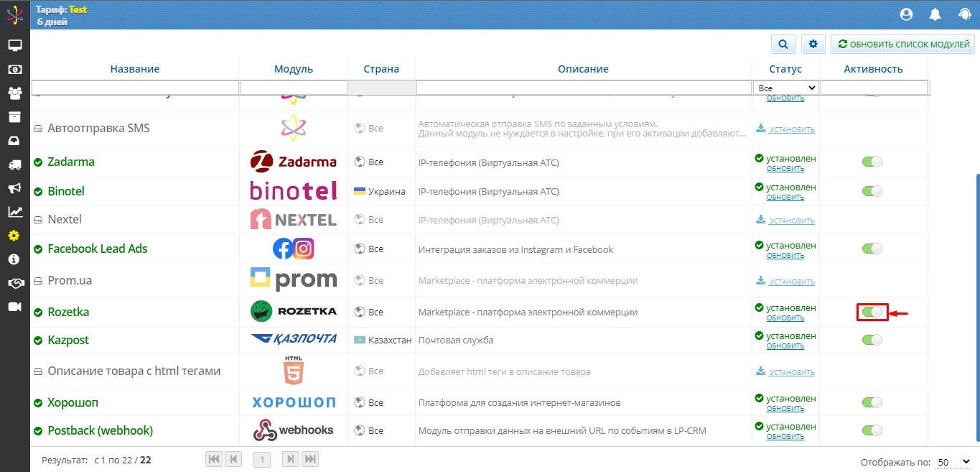Click the HTML5 module logo
Screen dimensions: 980x472
pyautogui.click(x=294, y=371)
